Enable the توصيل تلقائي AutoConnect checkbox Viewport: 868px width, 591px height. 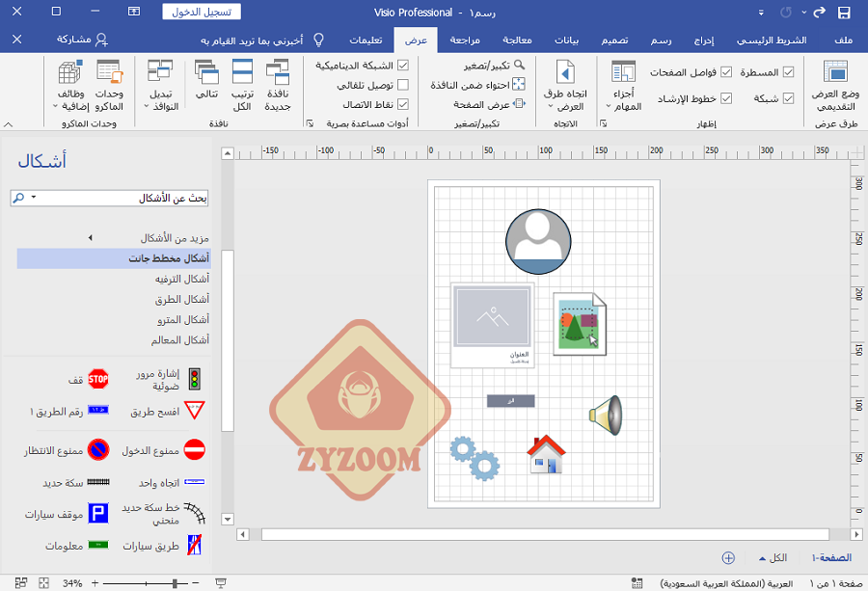tap(403, 85)
